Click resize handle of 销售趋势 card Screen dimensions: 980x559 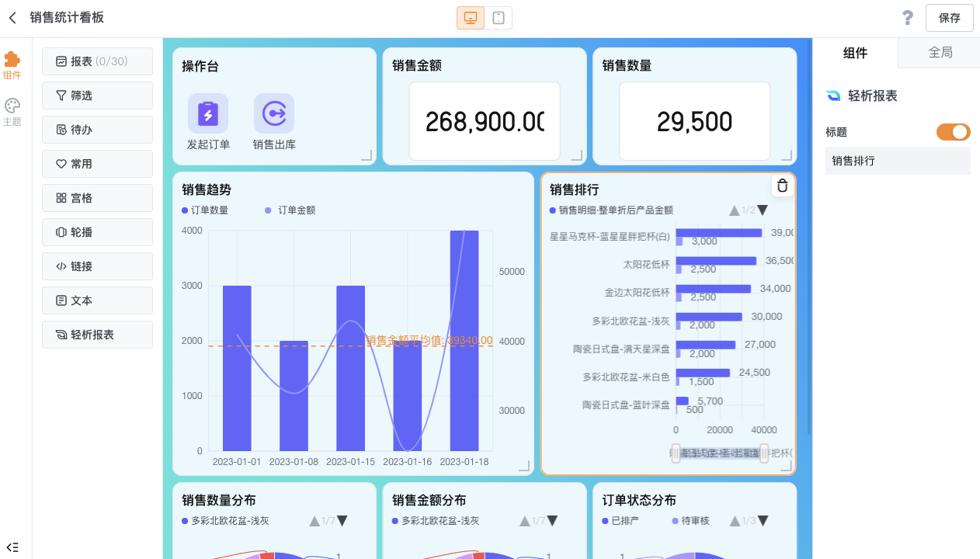[524, 466]
